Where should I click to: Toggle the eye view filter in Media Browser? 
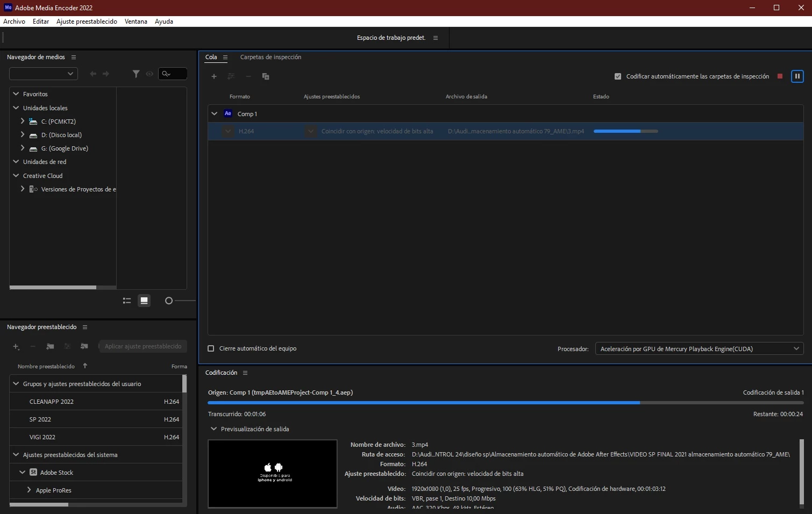coord(149,74)
